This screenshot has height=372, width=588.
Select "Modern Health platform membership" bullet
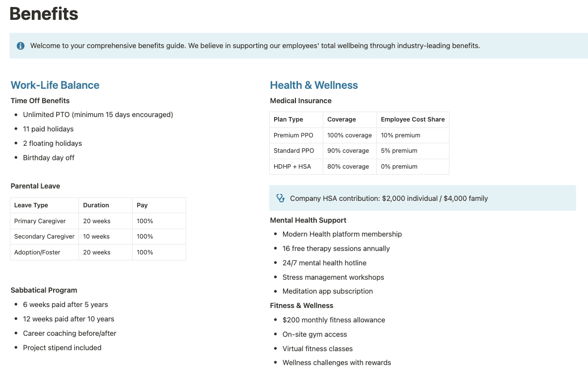[x=342, y=234]
